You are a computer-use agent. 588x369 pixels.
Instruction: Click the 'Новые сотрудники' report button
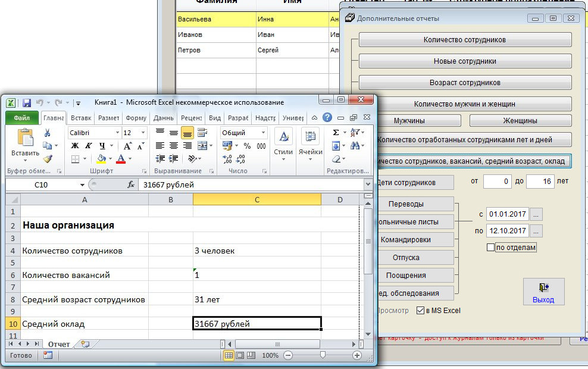[465, 61]
